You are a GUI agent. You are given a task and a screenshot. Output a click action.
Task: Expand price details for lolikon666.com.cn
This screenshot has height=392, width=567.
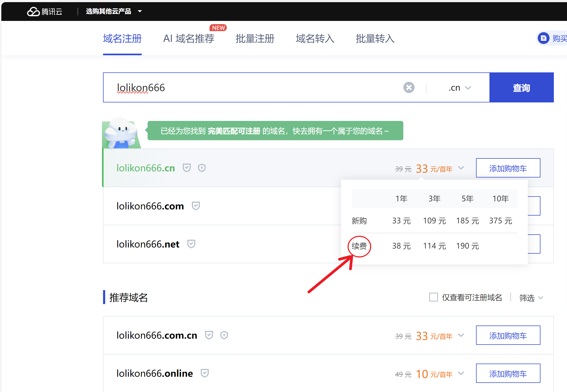tap(461, 335)
